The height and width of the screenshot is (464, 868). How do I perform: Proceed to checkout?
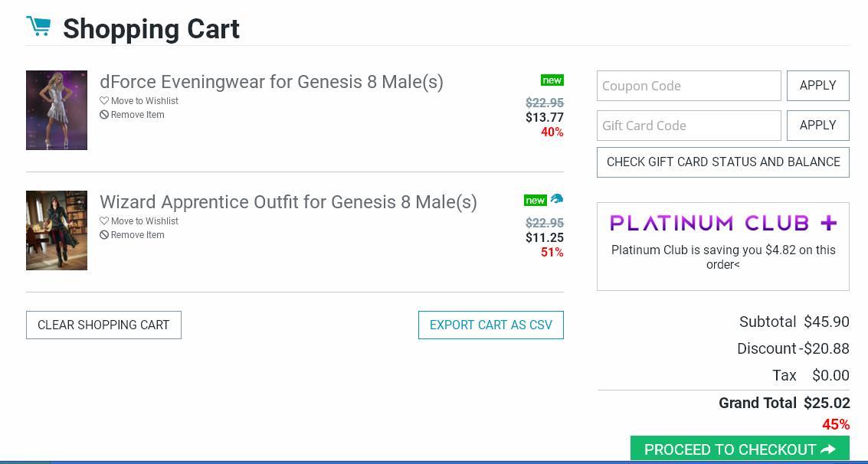coord(739,449)
